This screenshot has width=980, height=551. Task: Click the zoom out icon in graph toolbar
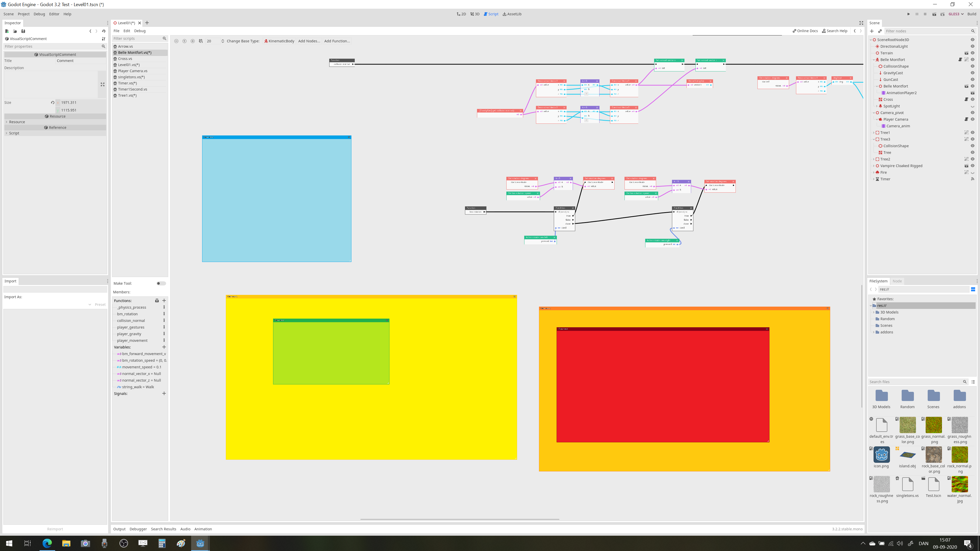pos(176,41)
